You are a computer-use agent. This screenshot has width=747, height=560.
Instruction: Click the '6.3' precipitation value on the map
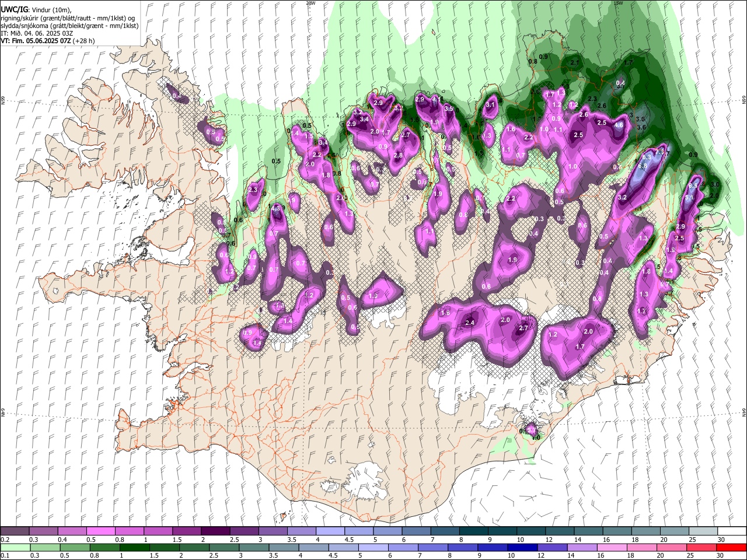(x=647, y=157)
